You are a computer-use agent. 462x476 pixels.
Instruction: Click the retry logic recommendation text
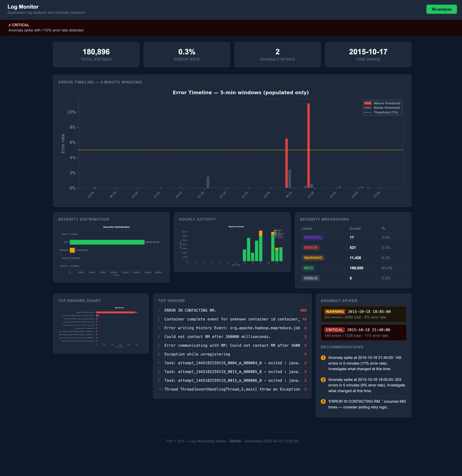tap(367, 404)
